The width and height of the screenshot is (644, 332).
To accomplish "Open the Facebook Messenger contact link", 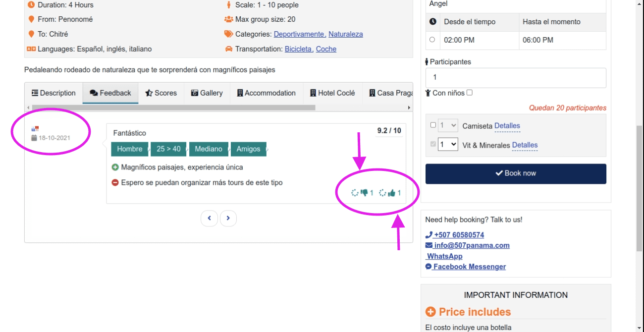I will [x=466, y=267].
